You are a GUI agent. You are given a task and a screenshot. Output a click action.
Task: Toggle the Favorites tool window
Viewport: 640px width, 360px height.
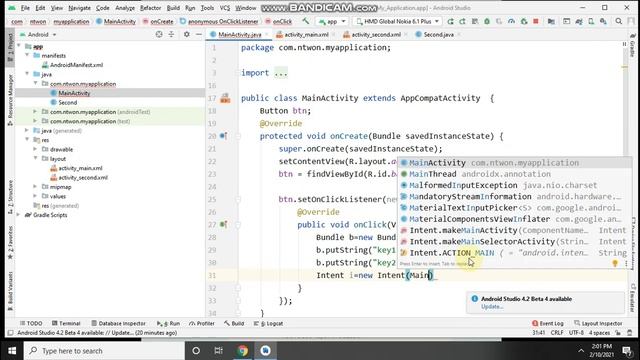(11, 242)
